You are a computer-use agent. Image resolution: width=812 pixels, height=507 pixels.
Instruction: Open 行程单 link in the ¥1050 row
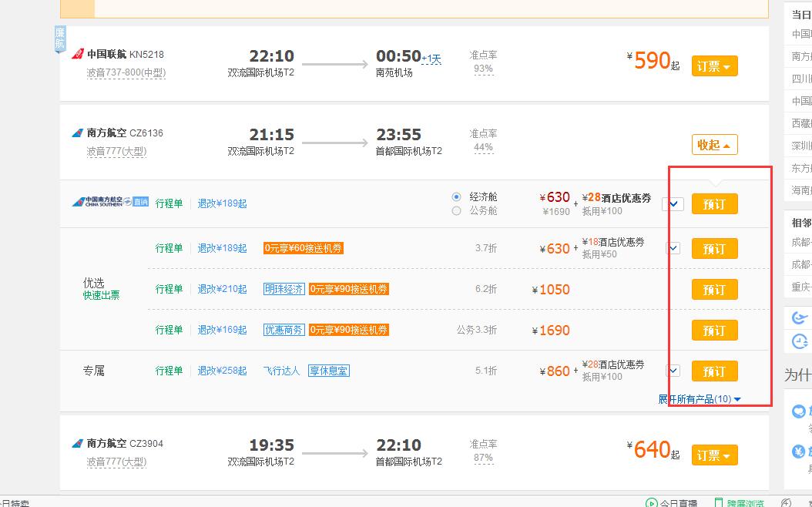(169, 289)
